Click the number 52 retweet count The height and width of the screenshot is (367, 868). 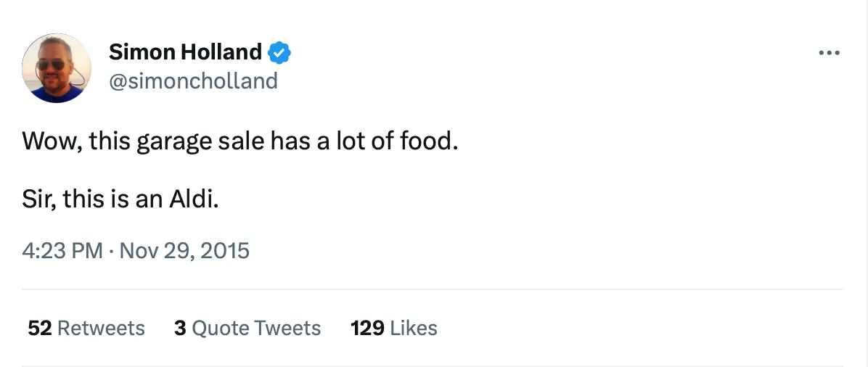[39, 329]
